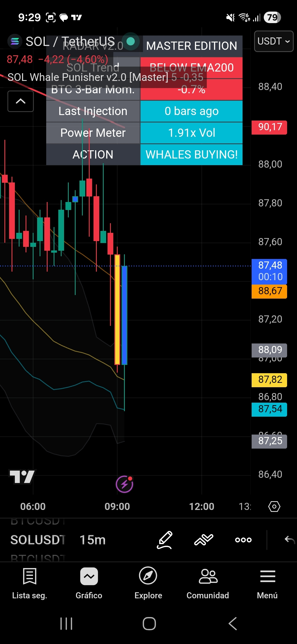This screenshot has width=297, height=644.
Task: Tap the screen recorder status icon
Action: tap(51, 18)
